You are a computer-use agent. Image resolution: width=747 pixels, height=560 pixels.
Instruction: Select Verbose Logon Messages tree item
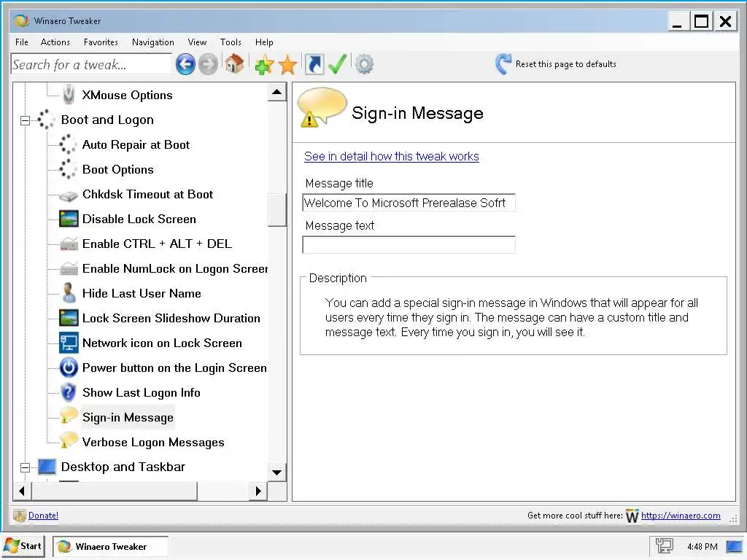coord(153,442)
